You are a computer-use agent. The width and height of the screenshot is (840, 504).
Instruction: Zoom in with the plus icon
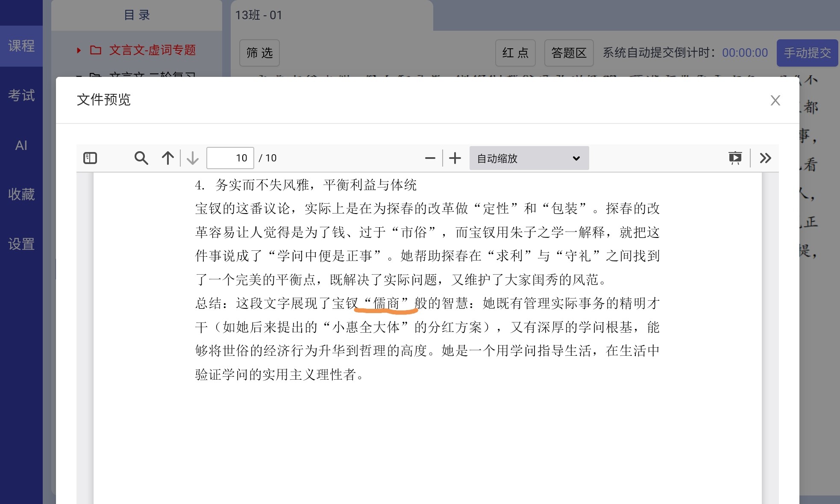click(x=455, y=158)
